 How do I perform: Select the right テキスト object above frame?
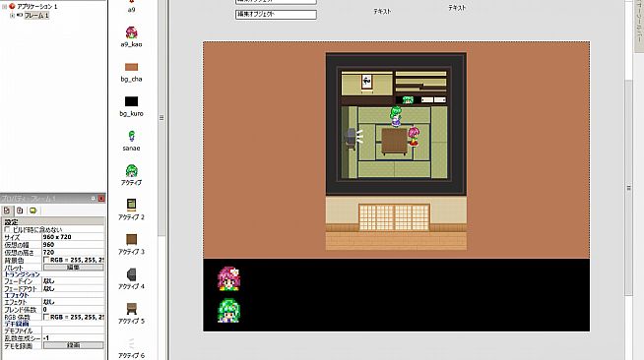(457, 8)
